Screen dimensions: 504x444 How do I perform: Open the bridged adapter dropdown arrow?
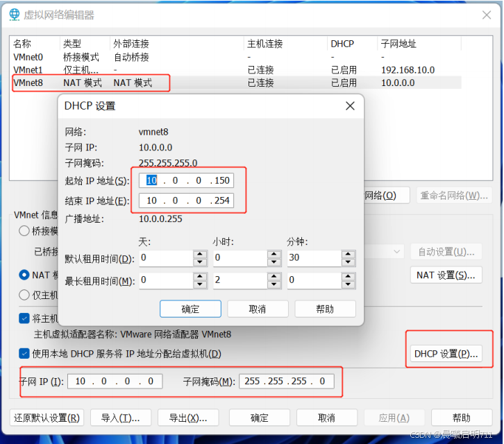coord(397,252)
